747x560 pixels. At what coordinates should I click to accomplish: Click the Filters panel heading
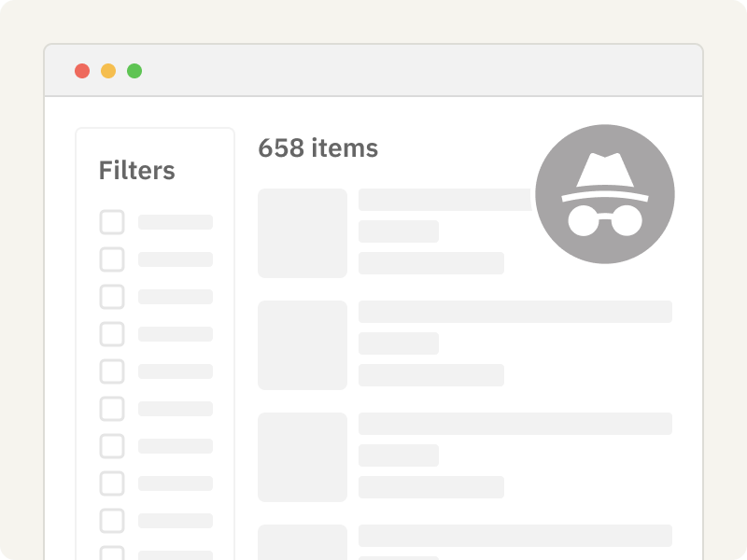pos(136,171)
